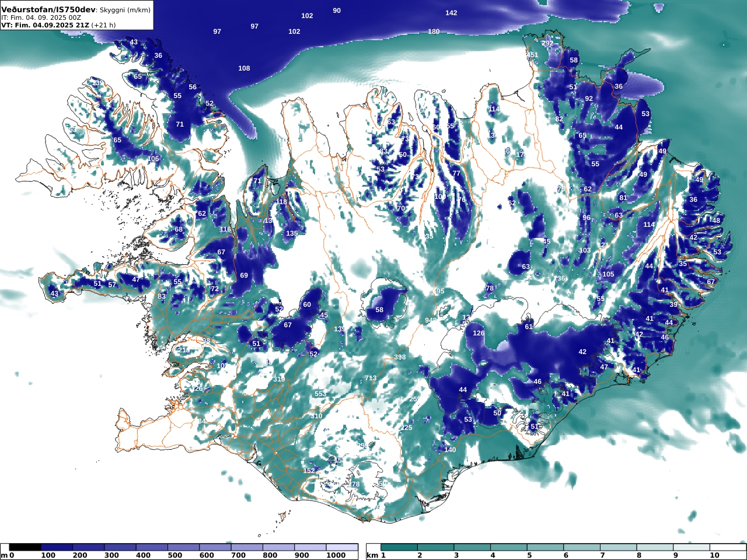Click visibility value 108 off the Westfjords
Screen dimensions: 747x560
click(244, 68)
